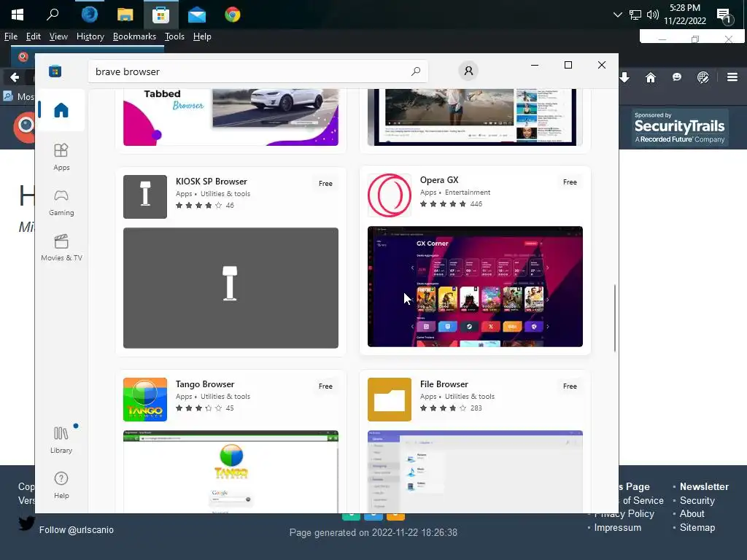Viewport: 747px width, 560px height.
Task: Open the View menu
Action: tap(58, 36)
